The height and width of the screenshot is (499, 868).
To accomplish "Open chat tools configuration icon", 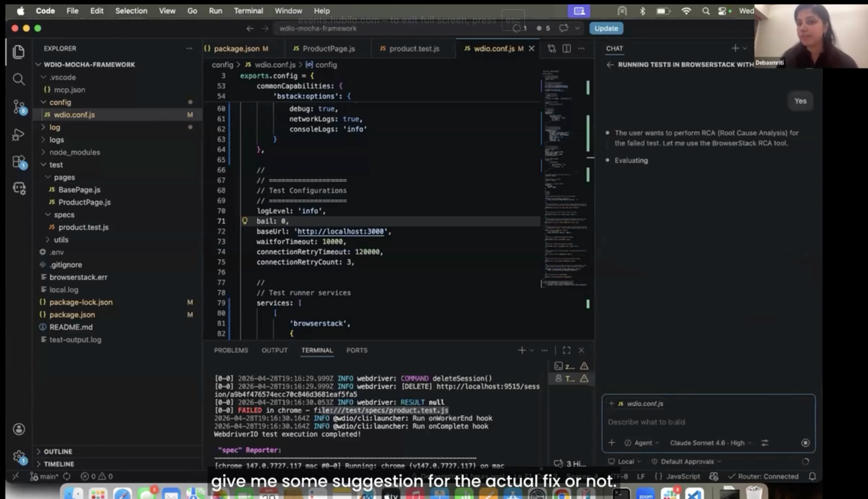I will coord(765,443).
